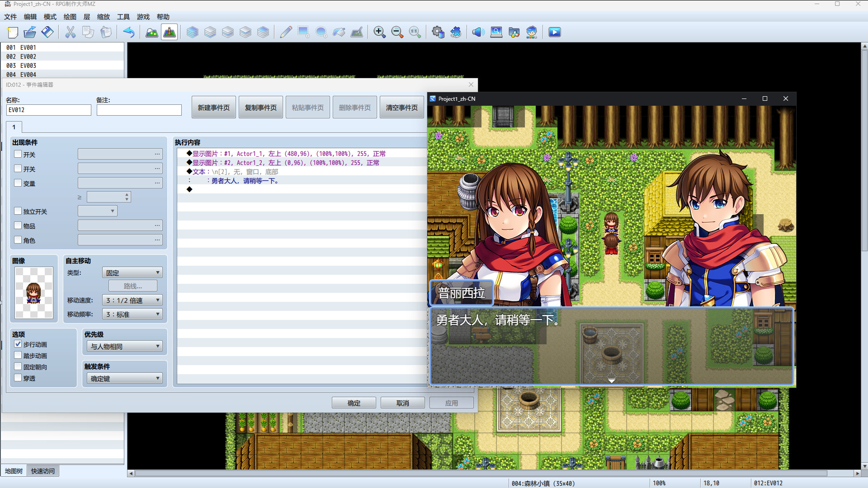Expand the 移动速度 dropdown
868x488 pixels.
click(x=132, y=300)
